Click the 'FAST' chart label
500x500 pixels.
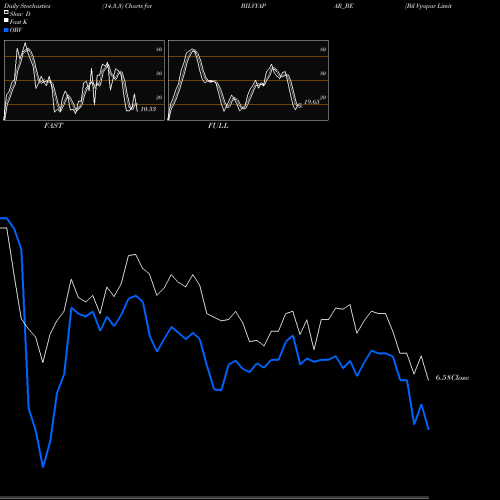tap(53, 126)
